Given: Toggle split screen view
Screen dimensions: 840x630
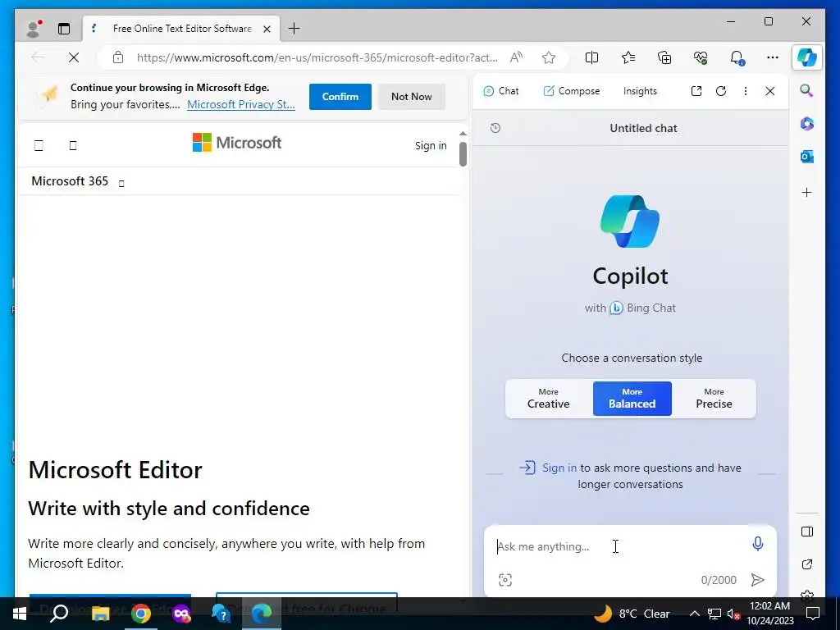Looking at the screenshot, I should (592, 57).
